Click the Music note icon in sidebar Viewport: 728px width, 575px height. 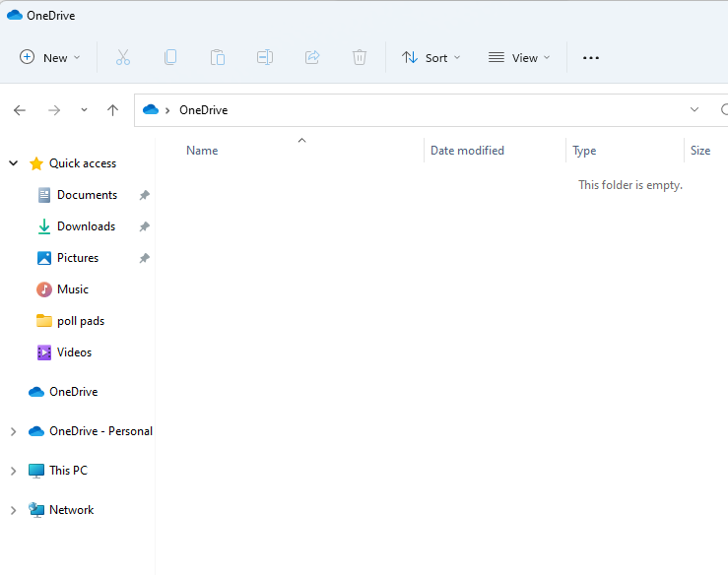click(x=44, y=289)
